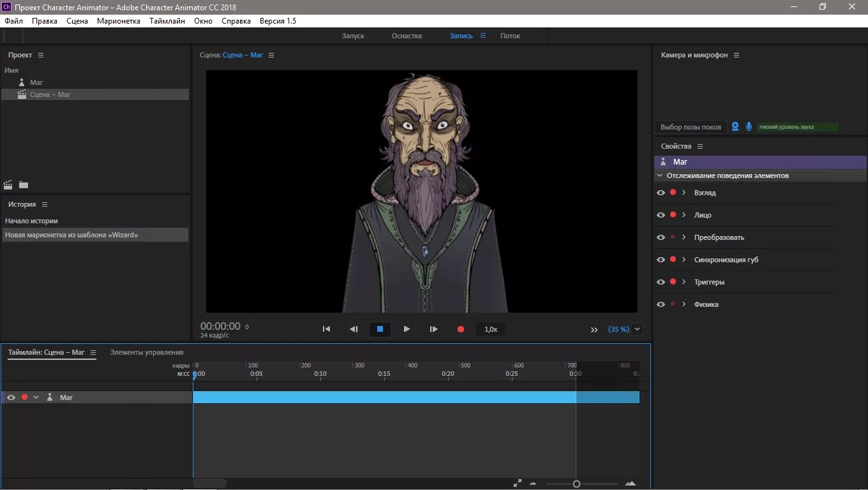Click the Выбор позы покоя button

[691, 127]
